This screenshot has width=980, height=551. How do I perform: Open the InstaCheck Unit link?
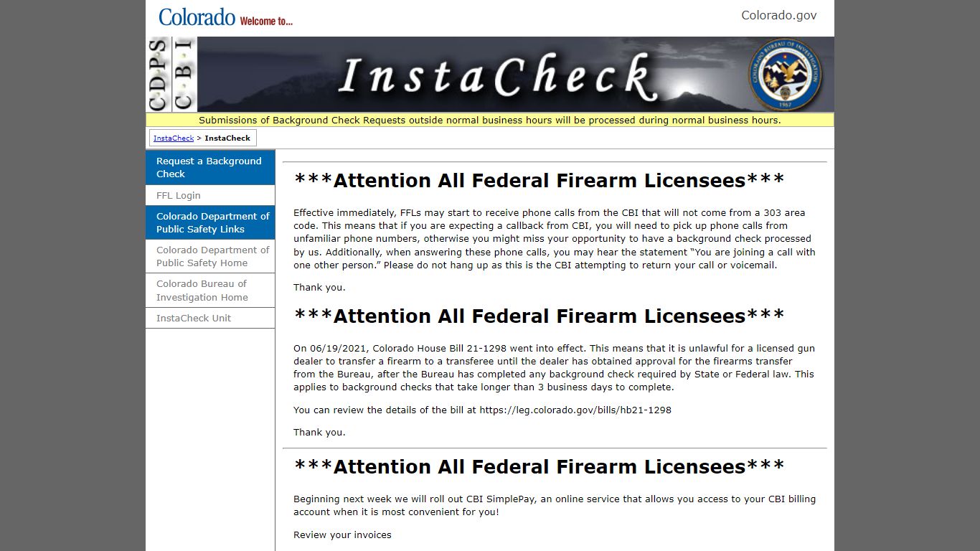coord(210,318)
